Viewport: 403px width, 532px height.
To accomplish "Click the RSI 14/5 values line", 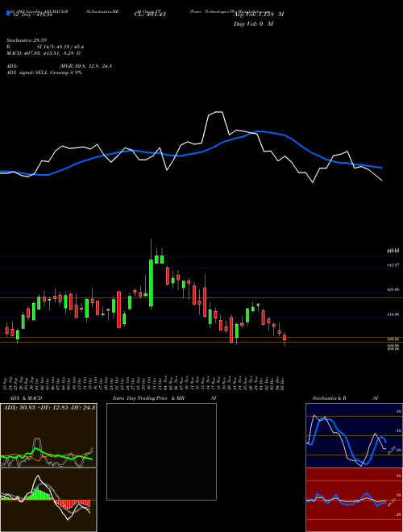I will (x=45, y=47).
